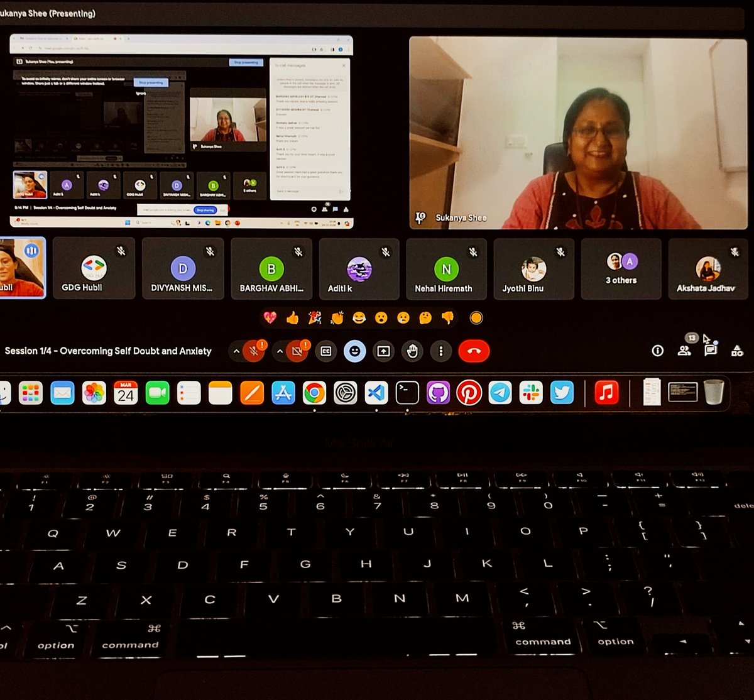
Task: Leave the call with red hang-up button
Action: point(474,351)
